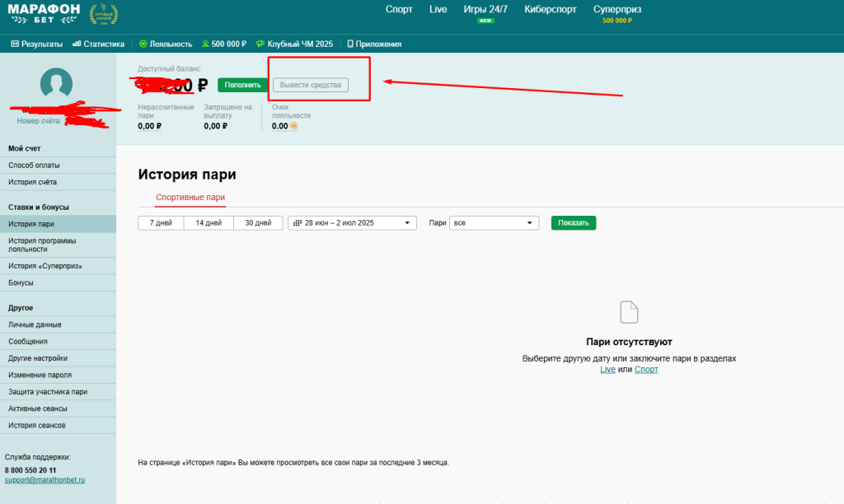The width and height of the screenshot is (844, 504).
Task: Click Нерассчитанные пари 0,00 ₽ value
Action: click(149, 126)
